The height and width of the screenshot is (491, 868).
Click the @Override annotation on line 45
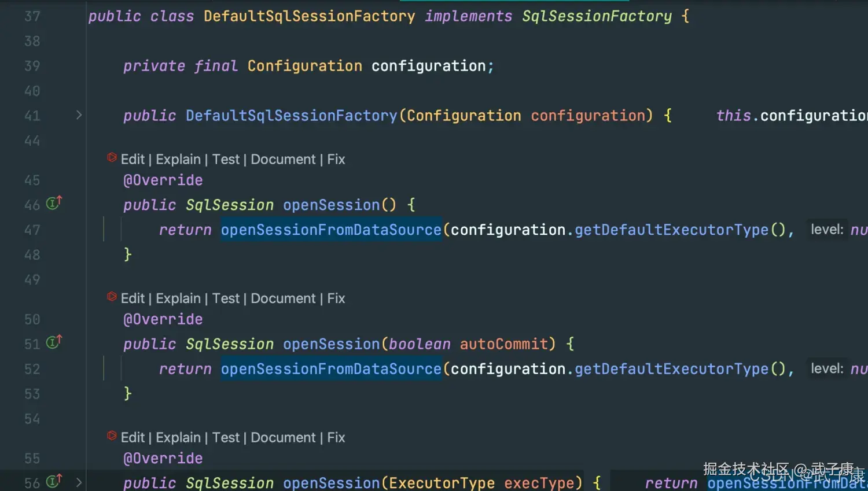pos(163,180)
